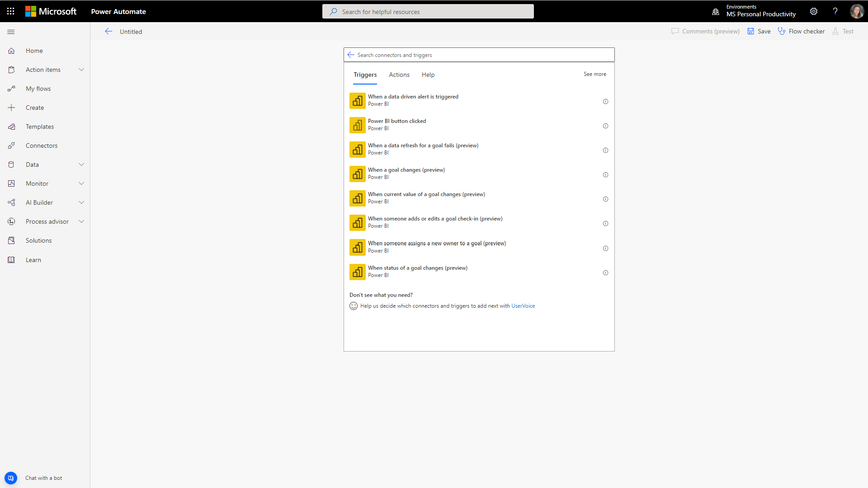Click the goal data refresh fail trigger icon
This screenshot has height=488, width=868.
[x=357, y=150]
